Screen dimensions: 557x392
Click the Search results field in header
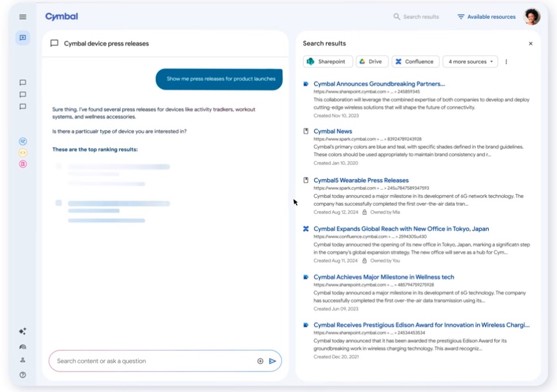(420, 17)
